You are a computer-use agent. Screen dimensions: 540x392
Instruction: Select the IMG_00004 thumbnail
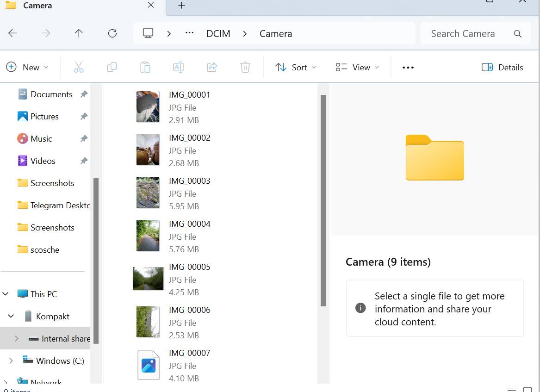[x=148, y=236]
